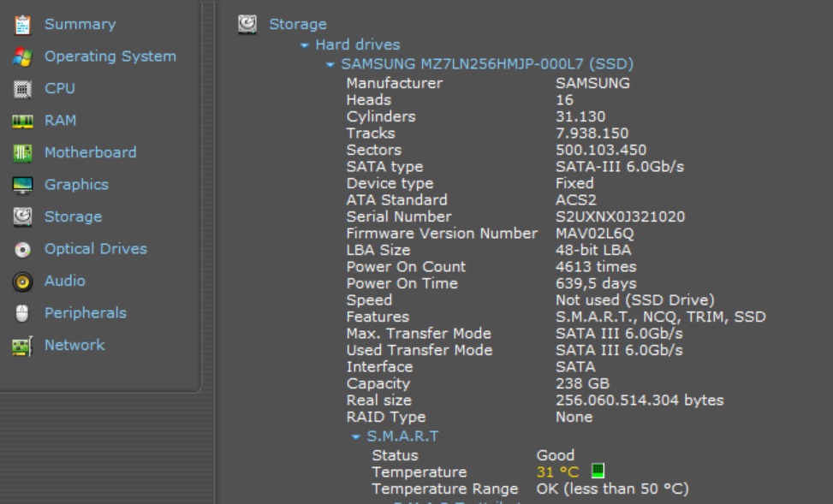Open the Motherboard icon in sidebar
This screenshot has width=833, height=504.
pyautogui.click(x=23, y=153)
